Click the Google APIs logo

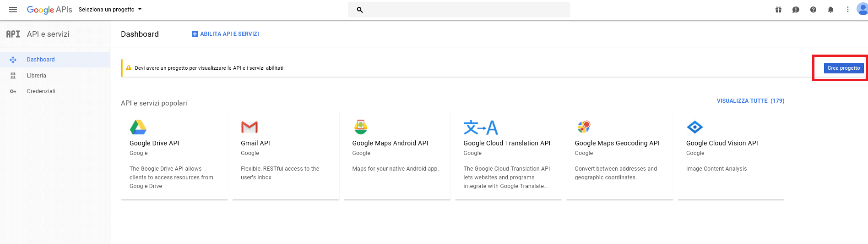pos(49,10)
